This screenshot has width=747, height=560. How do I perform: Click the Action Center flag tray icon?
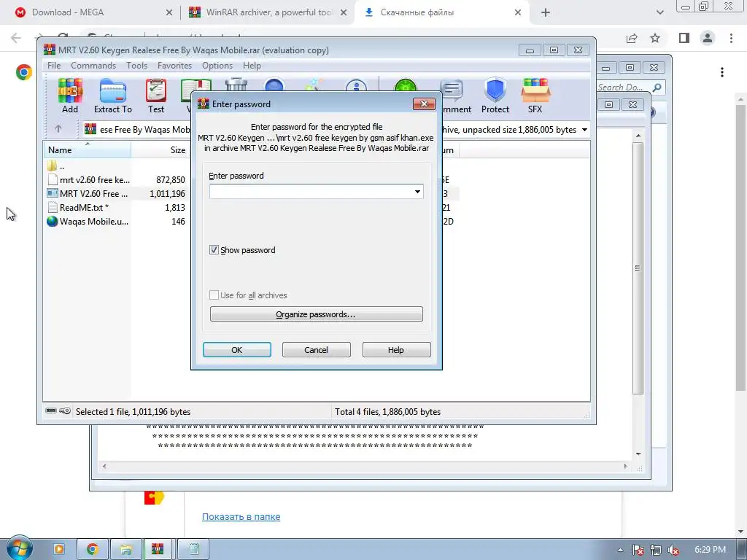[x=638, y=551]
